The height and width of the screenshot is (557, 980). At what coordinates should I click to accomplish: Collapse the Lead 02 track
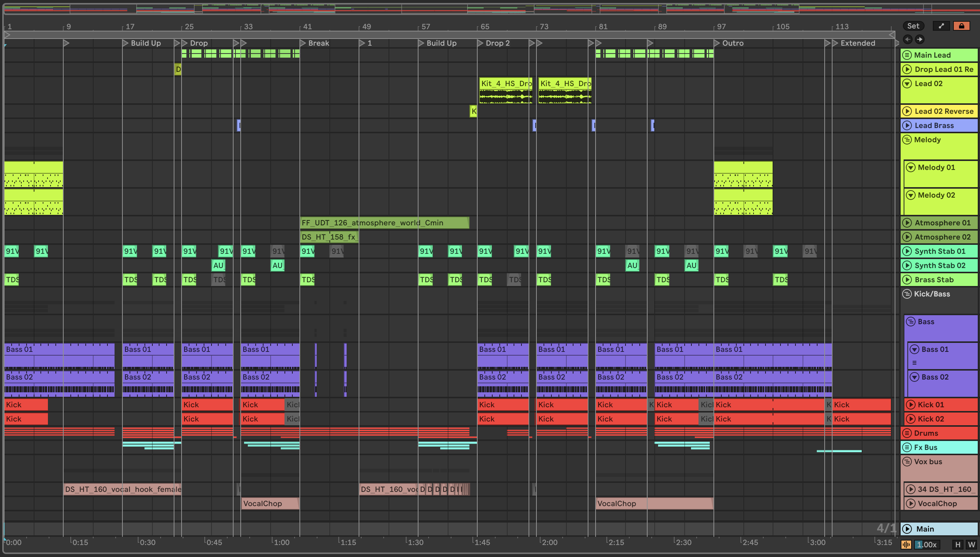[x=907, y=83]
